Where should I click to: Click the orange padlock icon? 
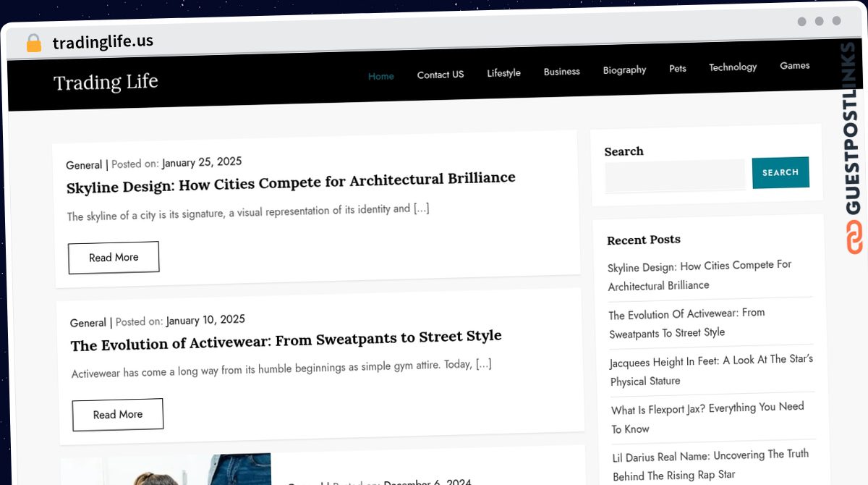tap(33, 43)
